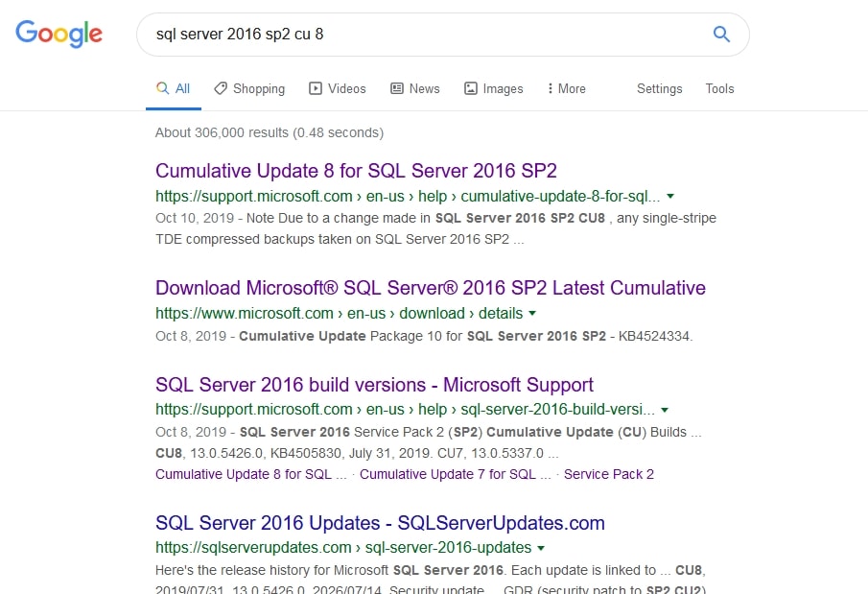
Task: Expand the More search categories menu
Action: coord(566,88)
